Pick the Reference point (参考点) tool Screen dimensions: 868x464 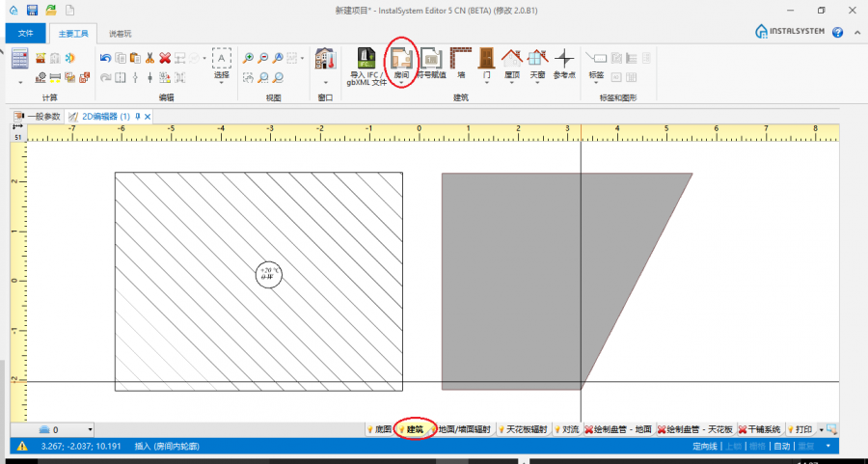pos(564,62)
